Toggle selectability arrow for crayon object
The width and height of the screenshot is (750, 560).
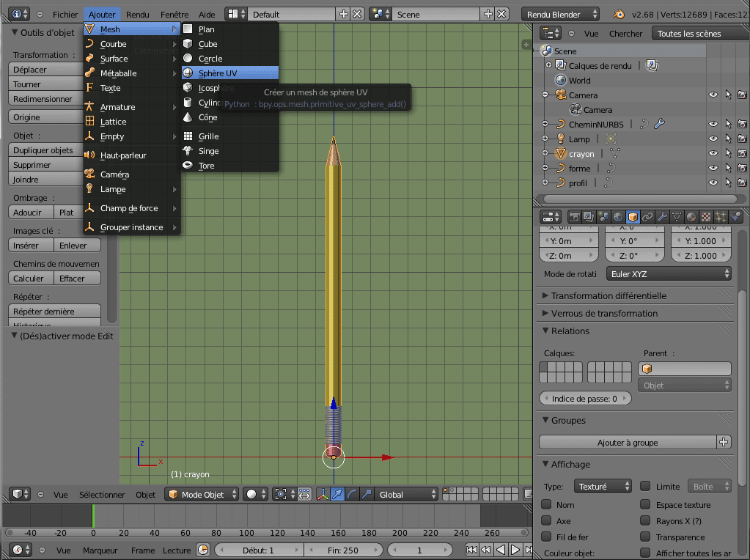click(728, 153)
